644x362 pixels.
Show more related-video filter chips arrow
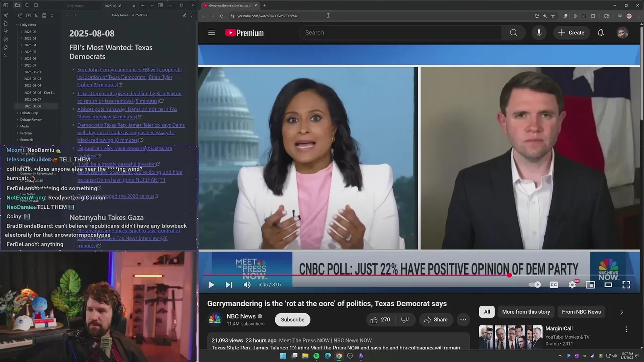621,312
